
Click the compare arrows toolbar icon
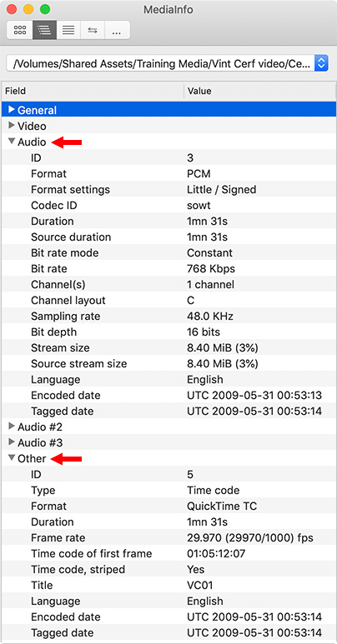point(93,30)
